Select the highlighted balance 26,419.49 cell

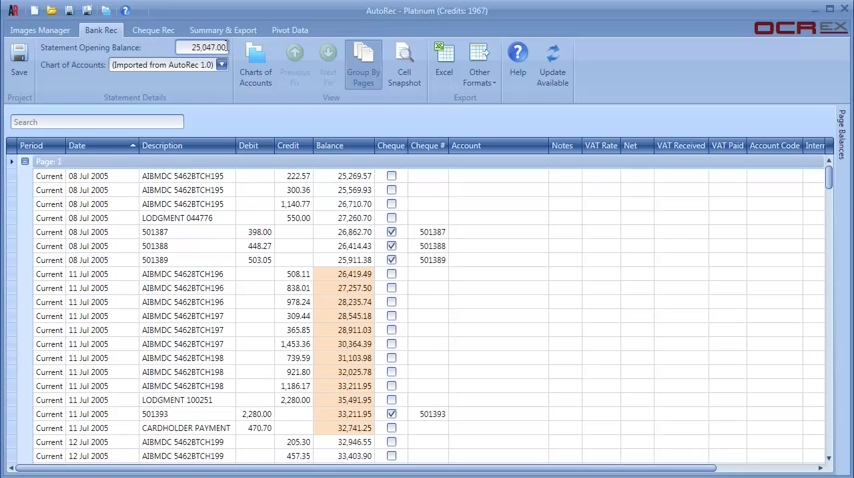[344, 274]
